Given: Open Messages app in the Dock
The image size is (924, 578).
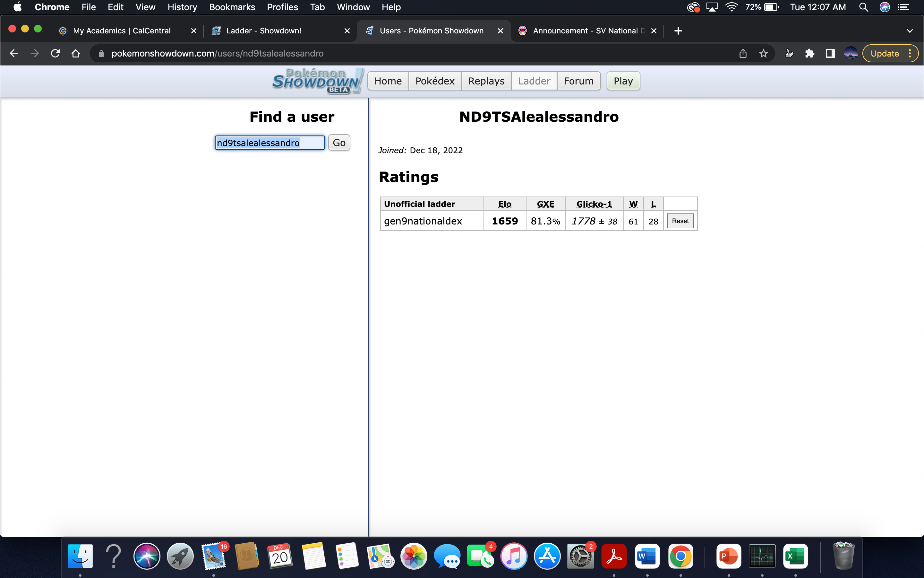Looking at the screenshot, I should tap(447, 556).
